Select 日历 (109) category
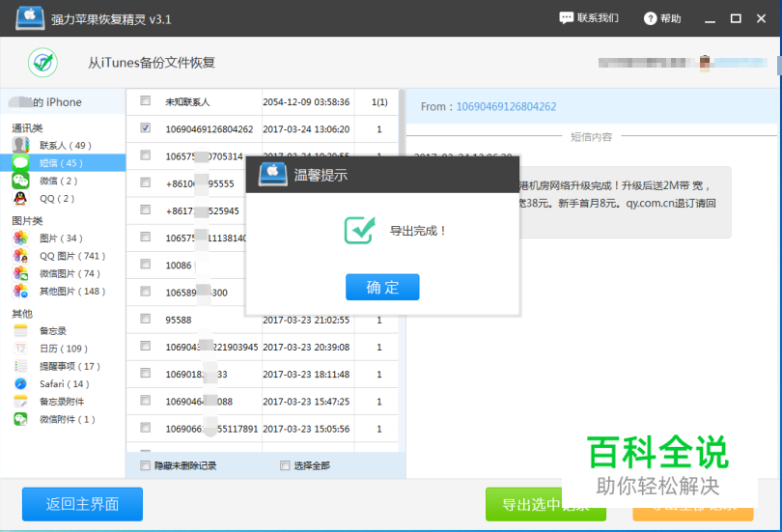Viewport: 782px width, 532px height. [x=64, y=349]
